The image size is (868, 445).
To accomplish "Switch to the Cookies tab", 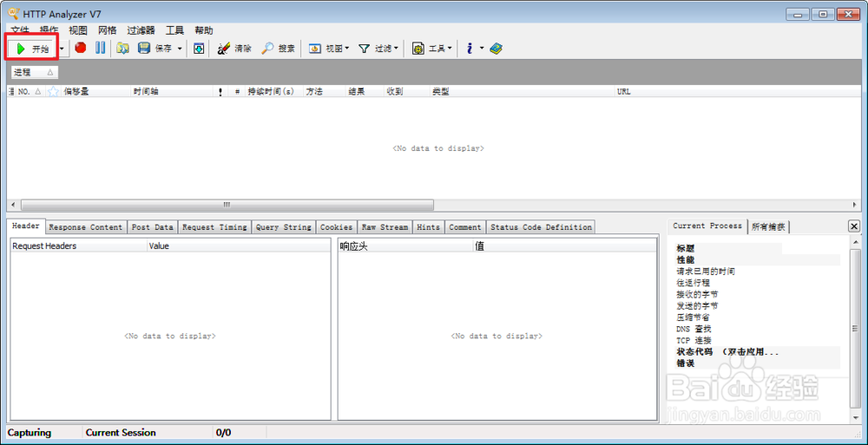I will (337, 227).
